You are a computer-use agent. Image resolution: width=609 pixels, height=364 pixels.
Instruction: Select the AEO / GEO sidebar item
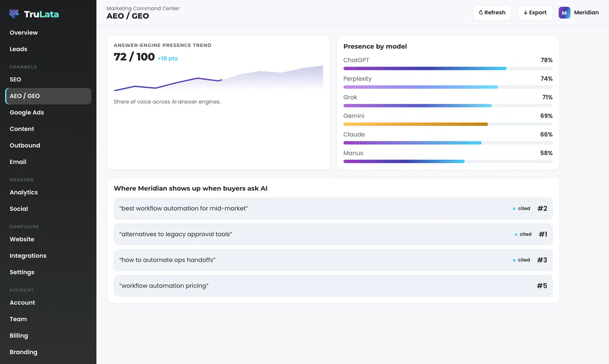click(48, 96)
